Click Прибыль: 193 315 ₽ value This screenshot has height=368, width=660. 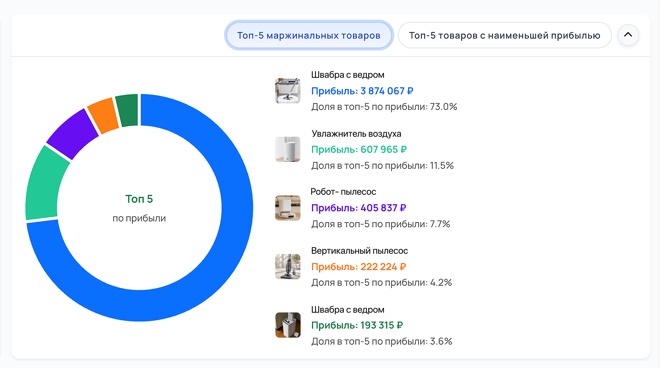click(x=357, y=325)
